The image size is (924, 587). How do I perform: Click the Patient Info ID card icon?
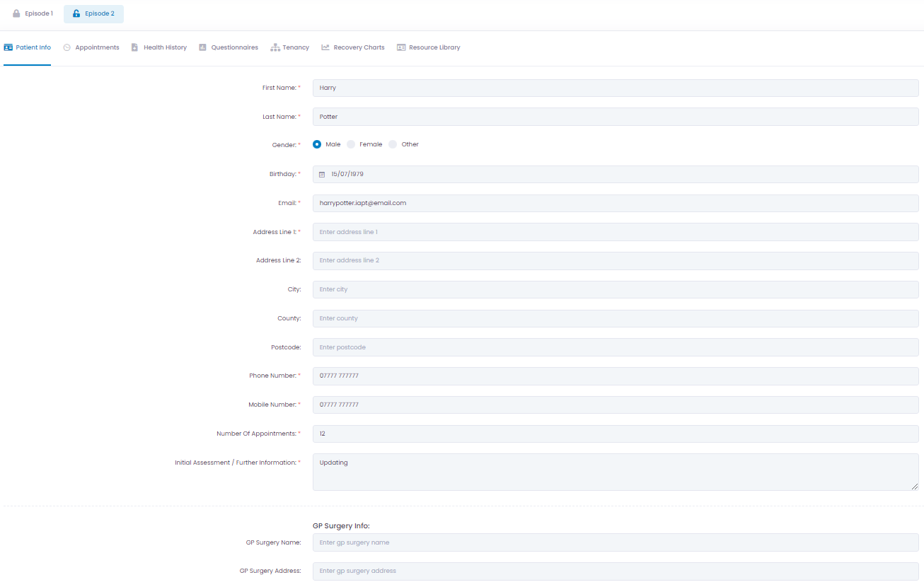click(8, 47)
